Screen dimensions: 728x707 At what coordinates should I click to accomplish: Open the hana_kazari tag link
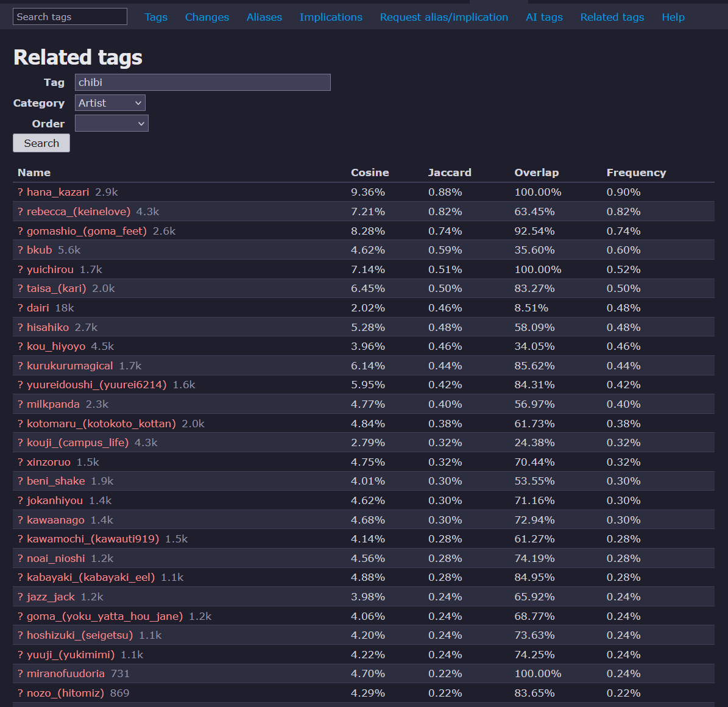(58, 193)
